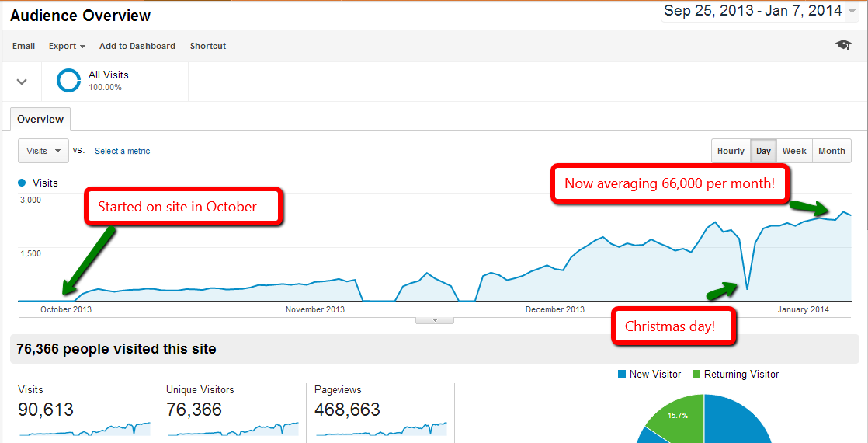Switch graph to Month view
This screenshot has width=868, height=443.
[832, 151]
